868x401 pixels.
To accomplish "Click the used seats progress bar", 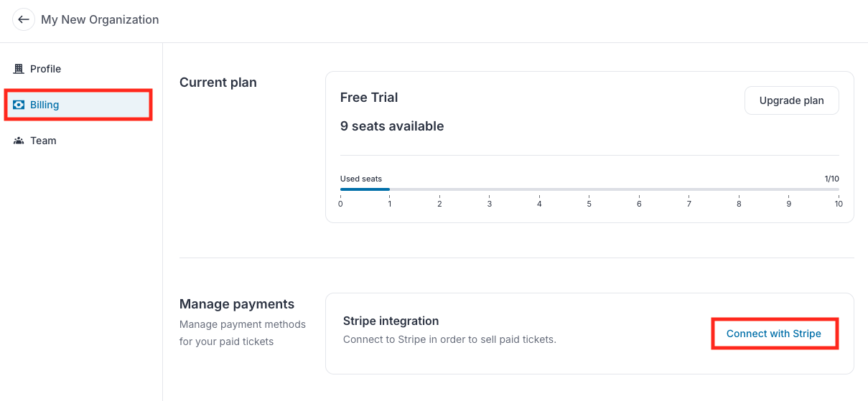I will click(589, 189).
